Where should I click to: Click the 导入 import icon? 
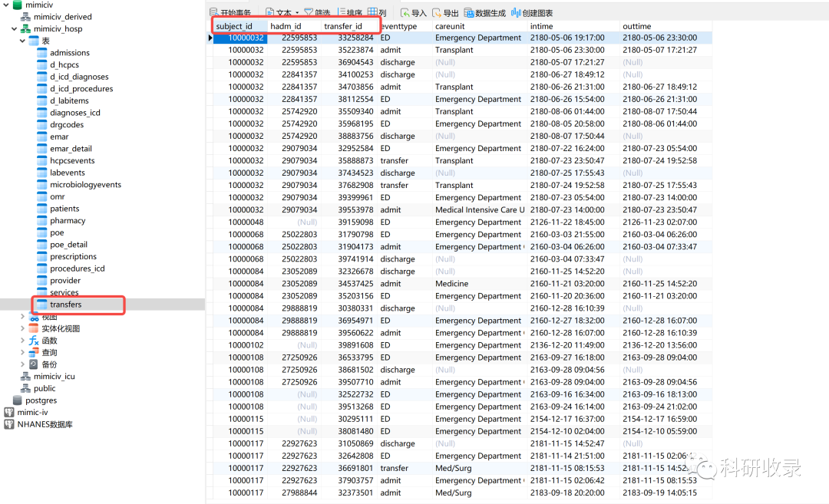tap(405, 13)
